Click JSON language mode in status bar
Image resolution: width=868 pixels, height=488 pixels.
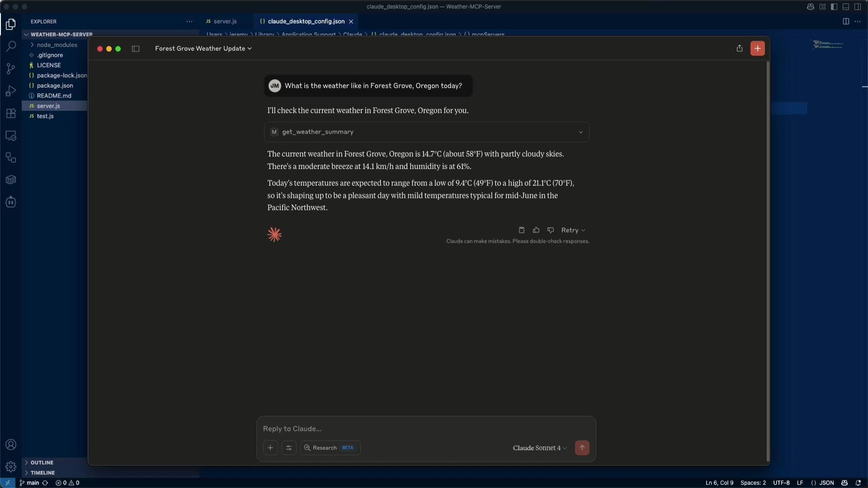coord(823,483)
